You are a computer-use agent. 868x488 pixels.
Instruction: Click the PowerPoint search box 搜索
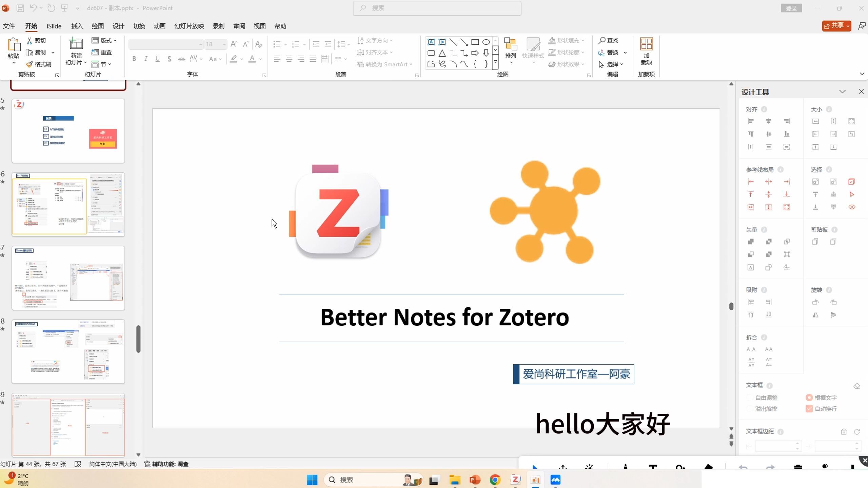coord(437,8)
